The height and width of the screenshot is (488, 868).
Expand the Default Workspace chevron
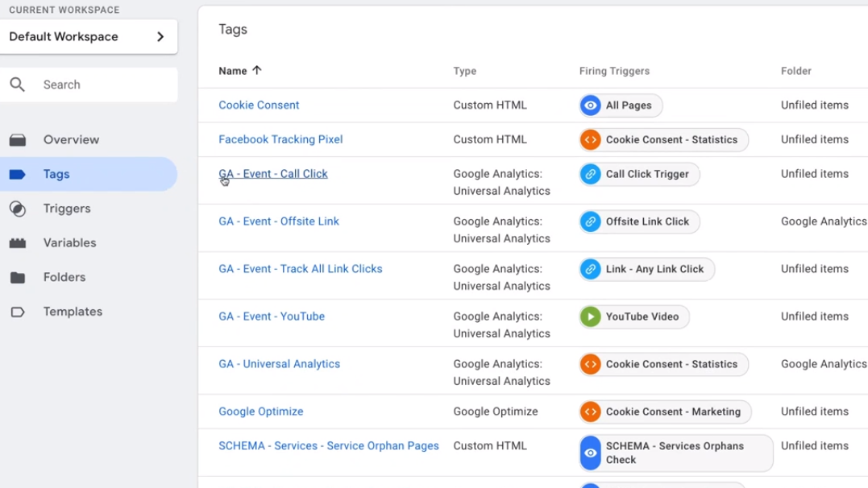click(x=160, y=36)
